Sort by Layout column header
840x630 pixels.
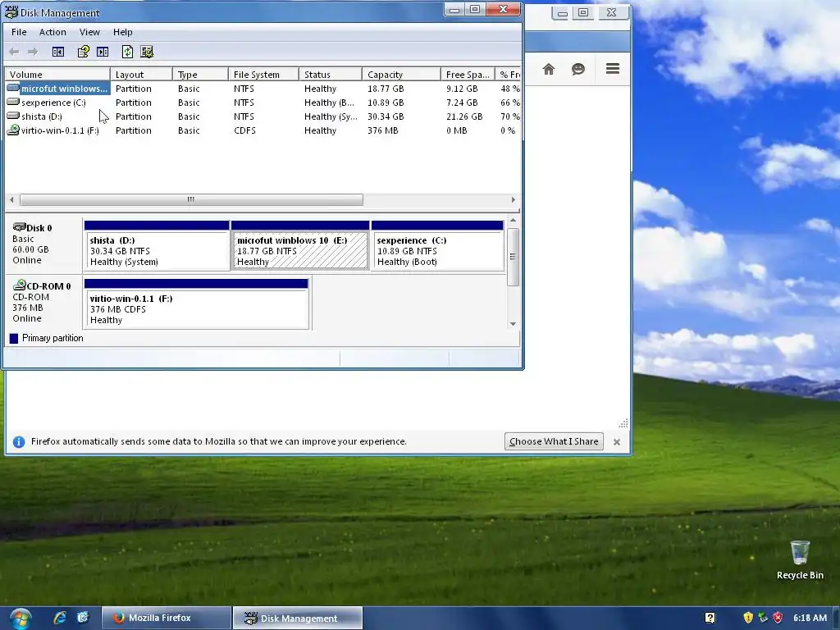click(x=141, y=75)
